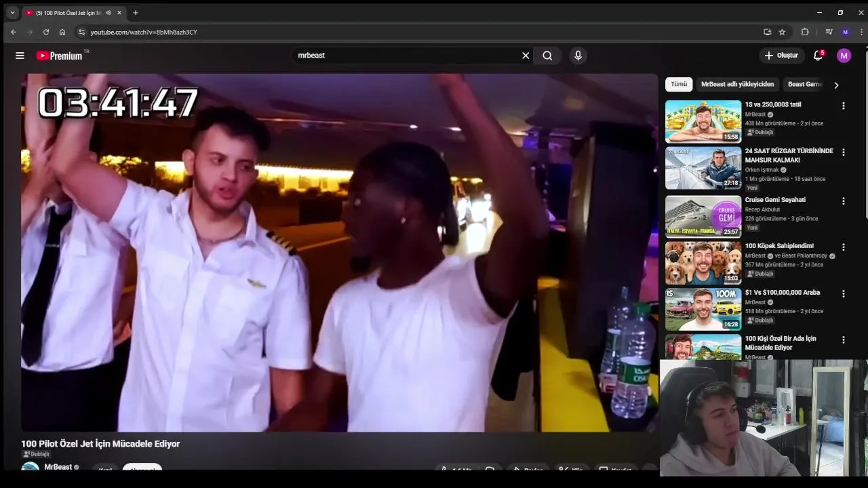The width and height of the screenshot is (868, 488).
Task: Open options for Cruise Gemi Seyahati
Action: coord(844,201)
